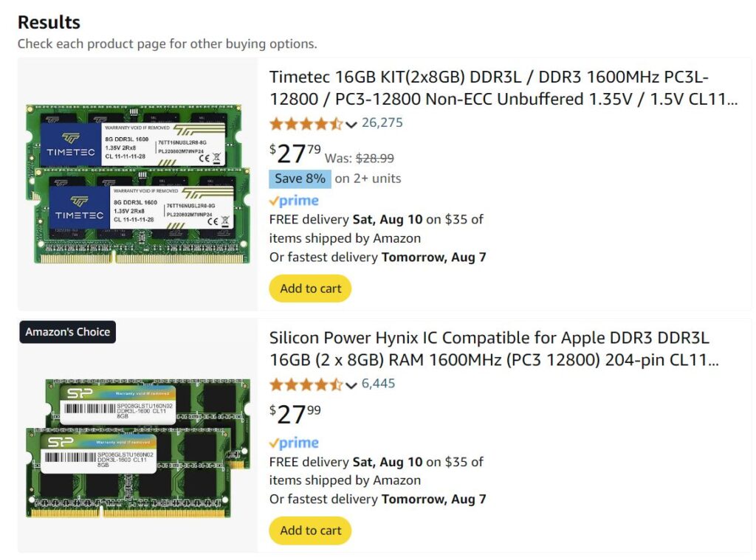The width and height of the screenshot is (756, 560).
Task: Open Timetec 16GB KIT product title link
Action: pyautogui.click(x=503, y=88)
